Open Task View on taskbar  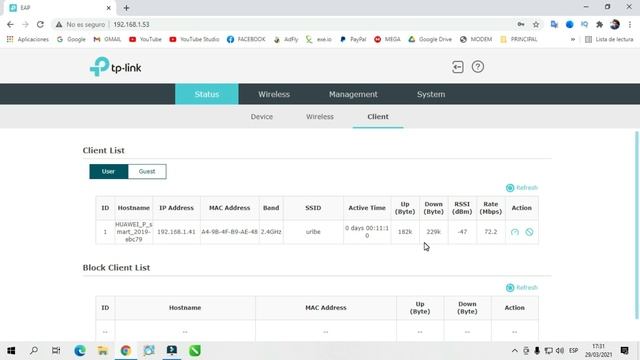click(56, 351)
